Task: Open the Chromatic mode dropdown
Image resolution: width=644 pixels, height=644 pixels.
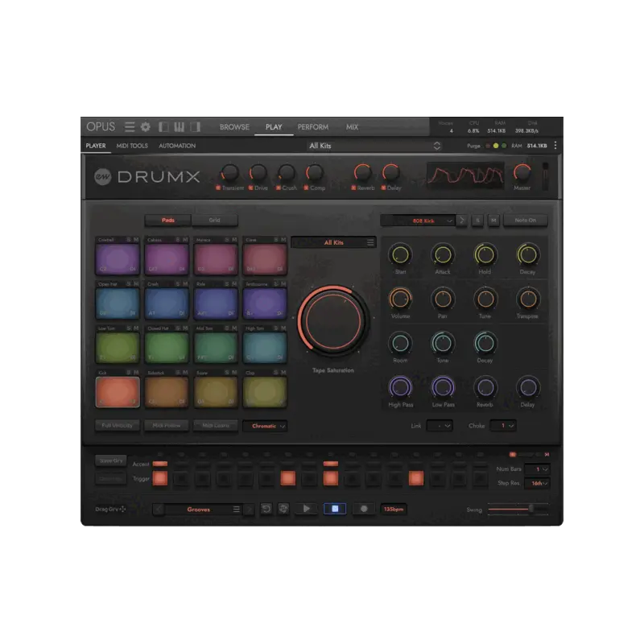Action: click(265, 426)
